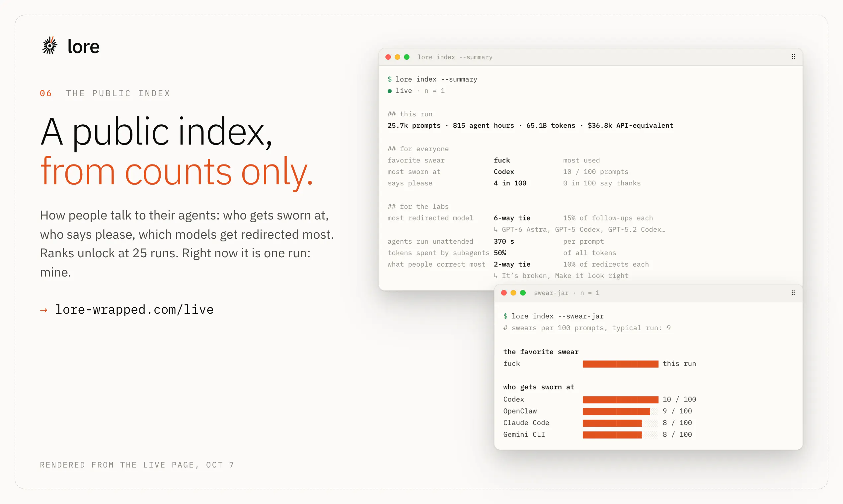Click the green zoom dot of the summary window
This screenshot has height=504, width=843.
click(x=407, y=57)
